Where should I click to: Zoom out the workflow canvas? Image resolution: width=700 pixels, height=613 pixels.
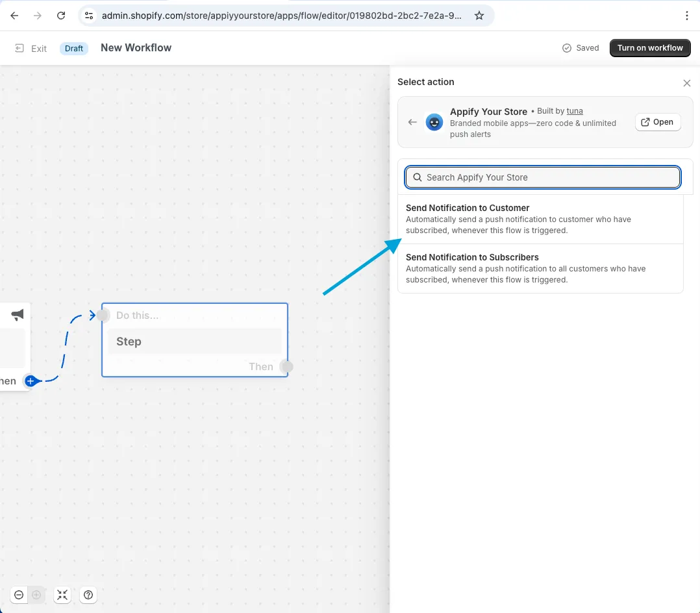pyautogui.click(x=19, y=595)
